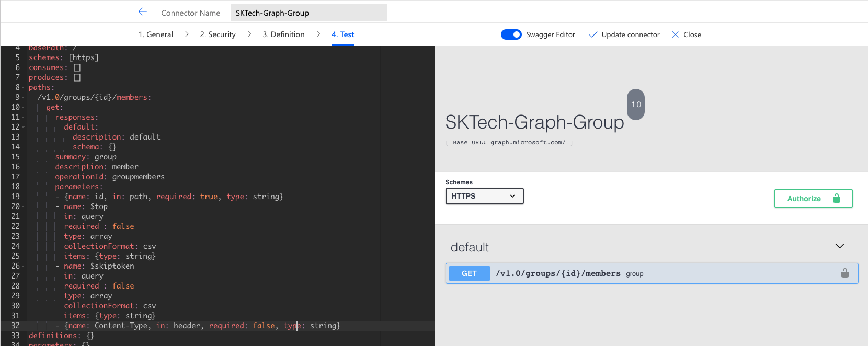This screenshot has height=346, width=868.
Task: Select the 4. Test tab
Action: (x=342, y=34)
